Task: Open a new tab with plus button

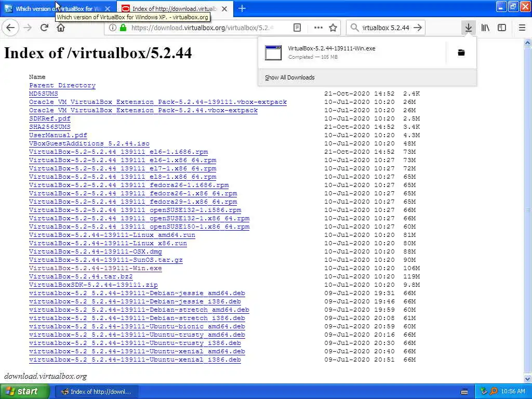Action: click(242, 8)
